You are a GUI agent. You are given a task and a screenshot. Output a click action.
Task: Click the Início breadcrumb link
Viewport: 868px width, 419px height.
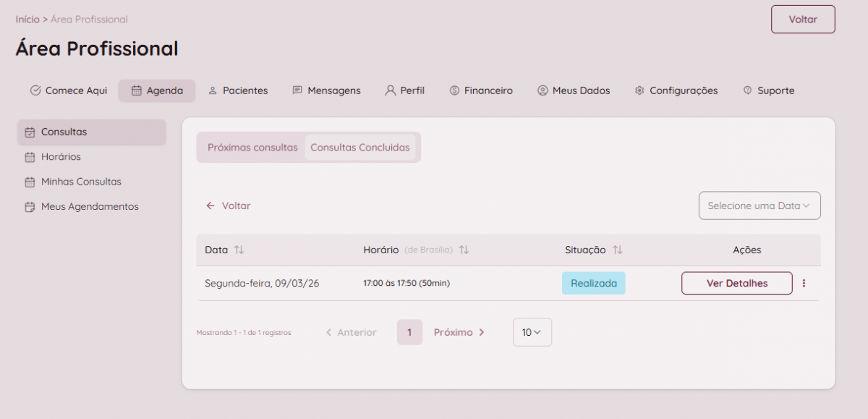(27, 20)
